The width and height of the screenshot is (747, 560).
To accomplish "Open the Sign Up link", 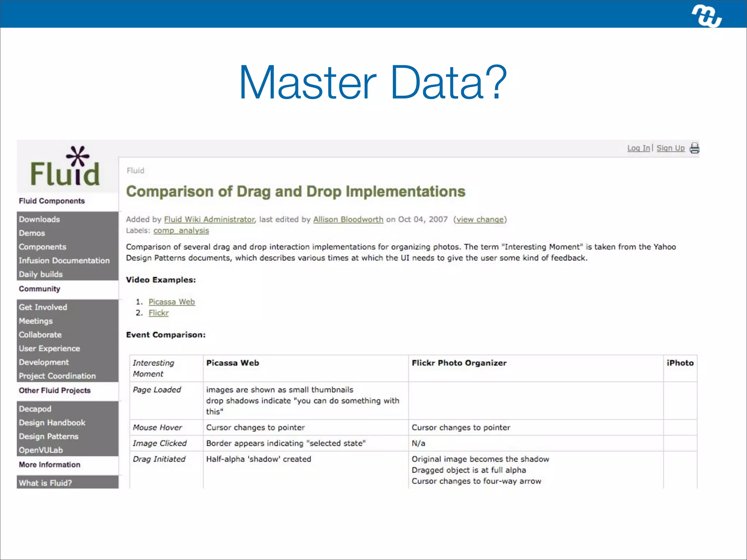I will click(670, 148).
